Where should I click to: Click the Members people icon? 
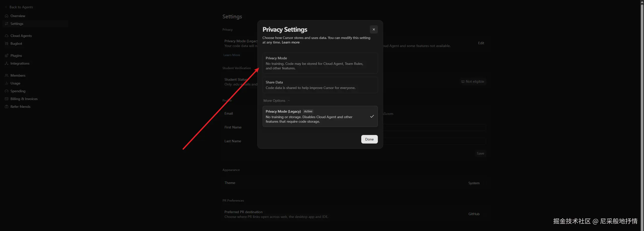coord(7,75)
